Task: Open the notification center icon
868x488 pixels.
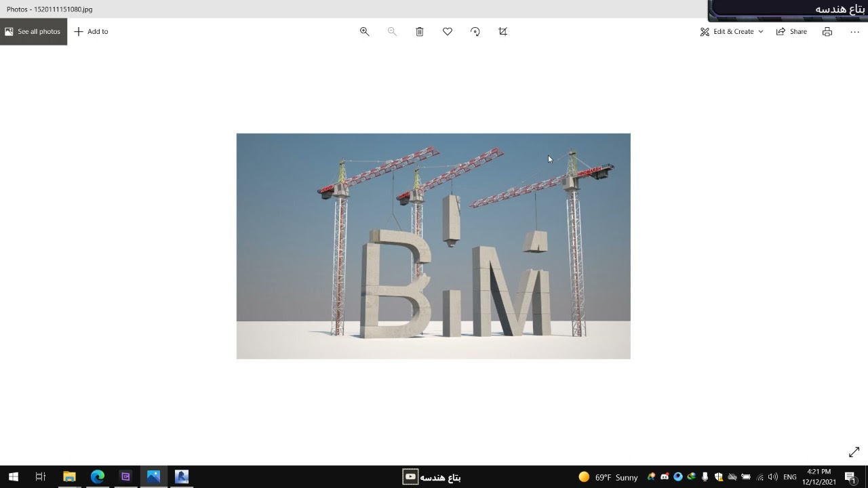Action: pos(850,477)
